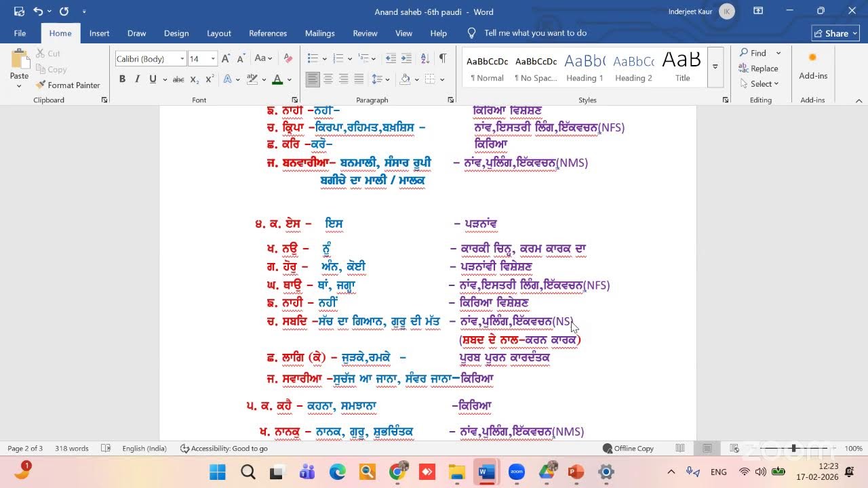
Task: Open the Accessibility checker from the status bar
Action: pos(224,448)
